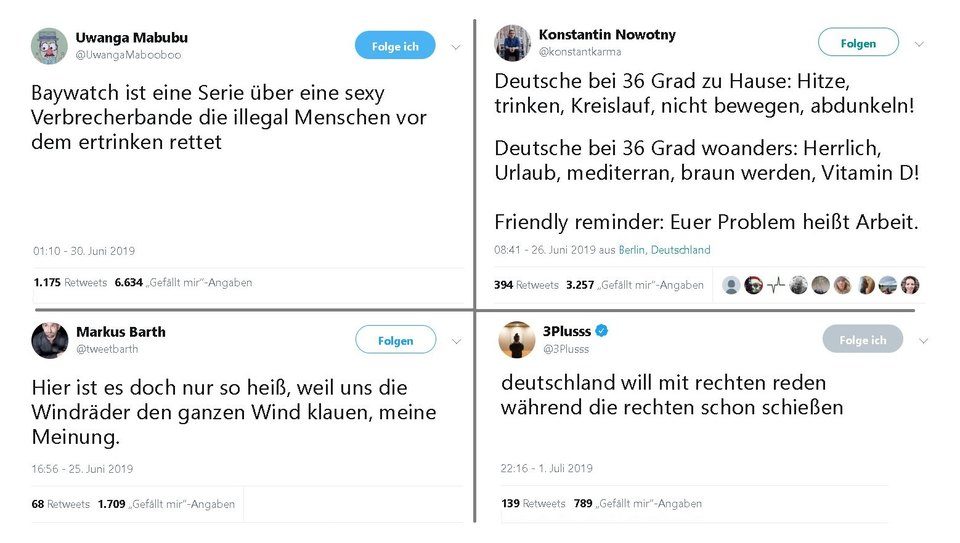Expand the chevron menu on Markus Barth's tweet
This screenshot has height=543, width=960.
pyautogui.click(x=456, y=342)
